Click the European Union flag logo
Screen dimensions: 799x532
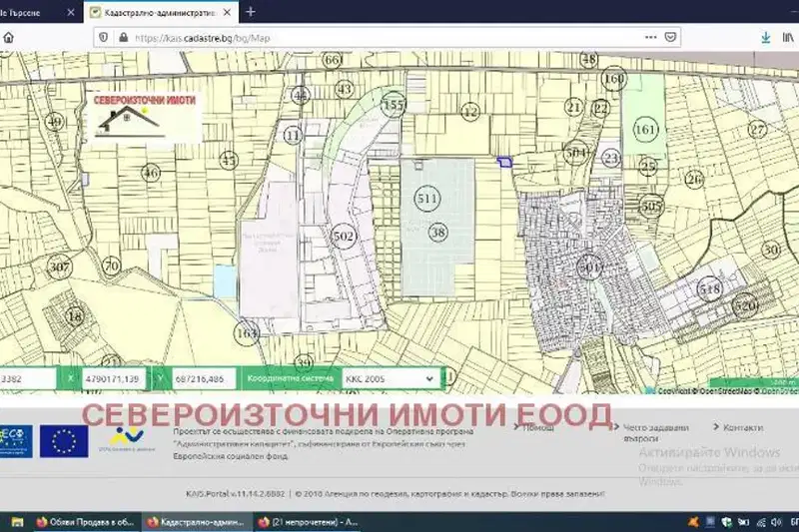64,441
